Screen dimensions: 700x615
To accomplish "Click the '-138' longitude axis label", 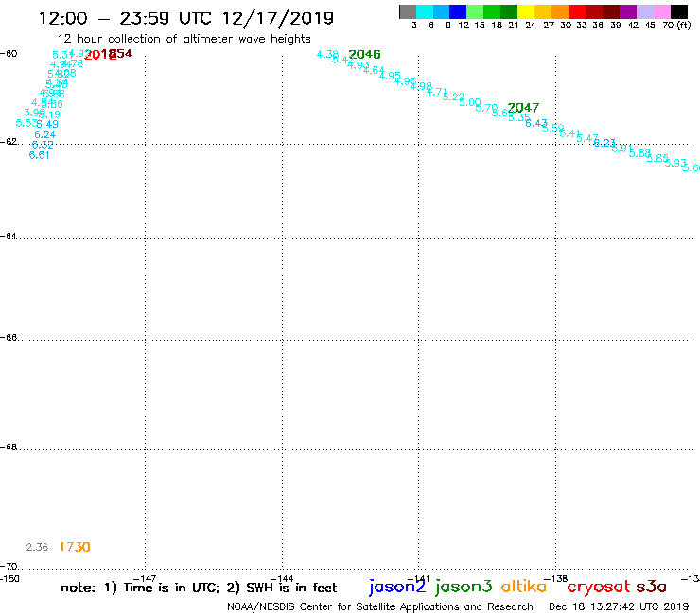I will pos(556,579).
